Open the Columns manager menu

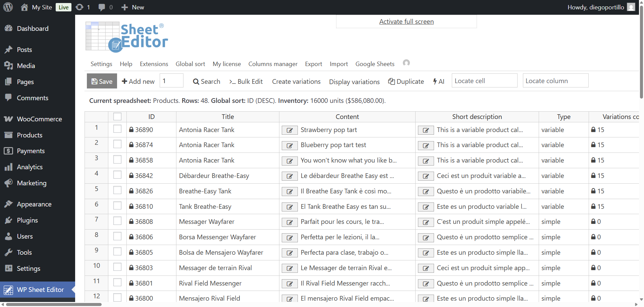273,64
